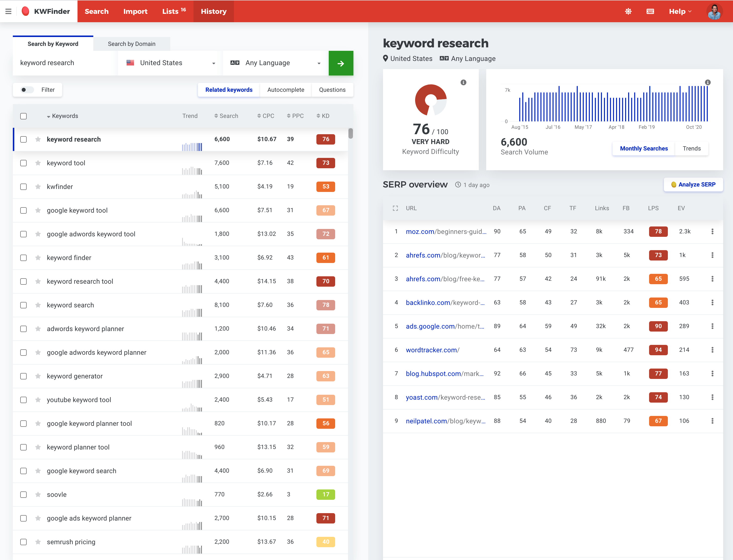Screen dimensions: 733x560
Task: Check the google ads keyword planner checkbox
Action: 23,518
